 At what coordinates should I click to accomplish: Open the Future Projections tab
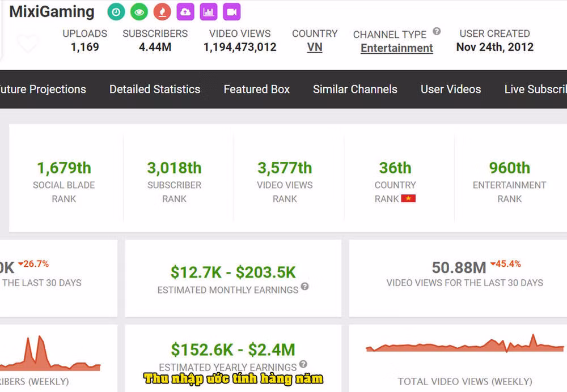coord(43,90)
